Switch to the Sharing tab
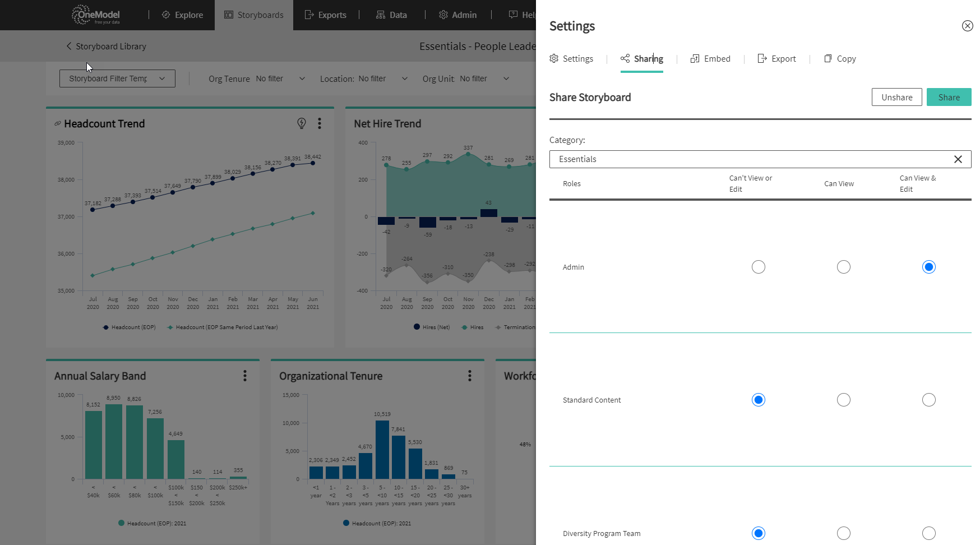Image resolution: width=980 pixels, height=545 pixels. tap(642, 58)
